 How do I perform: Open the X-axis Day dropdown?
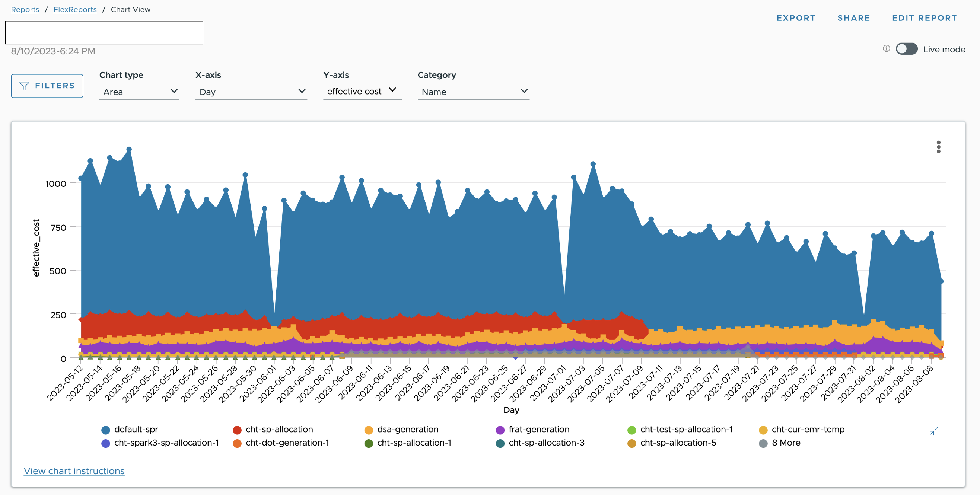coord(251,92)
